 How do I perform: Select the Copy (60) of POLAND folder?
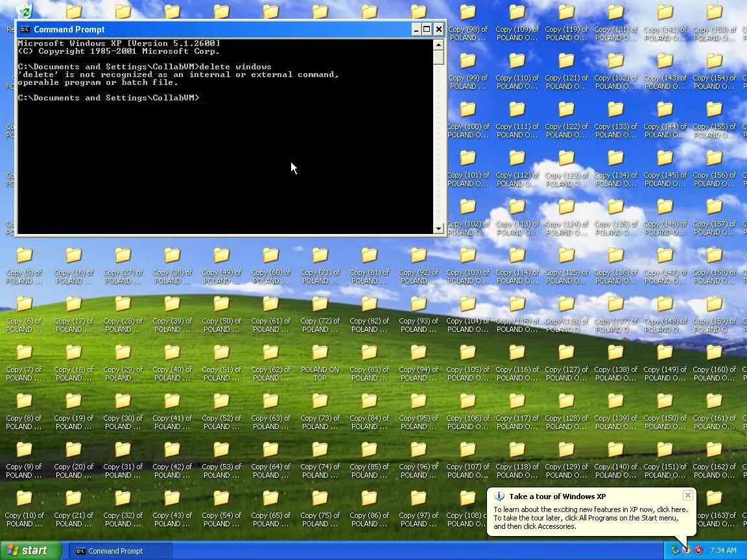click(x=270, y=265)
